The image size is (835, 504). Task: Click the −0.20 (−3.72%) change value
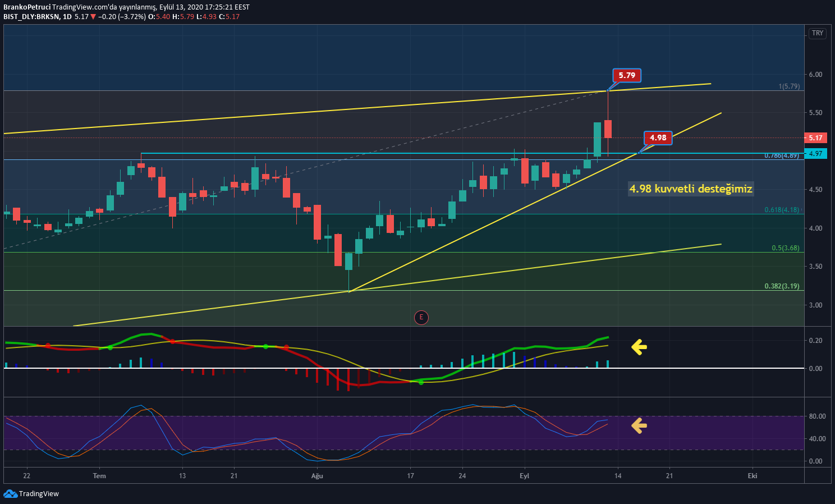[x=122, y=17]
